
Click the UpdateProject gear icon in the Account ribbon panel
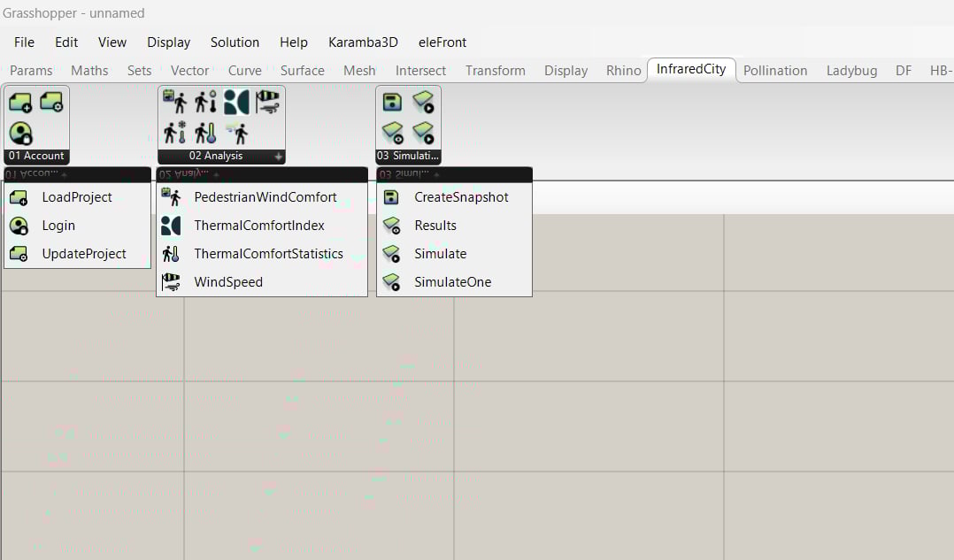(51, 102)
